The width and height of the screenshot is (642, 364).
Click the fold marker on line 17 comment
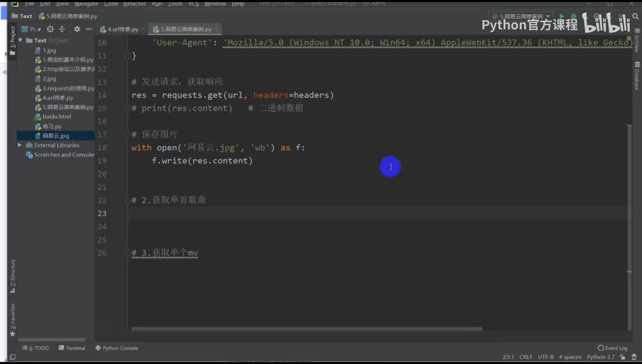tap(128, 134)
